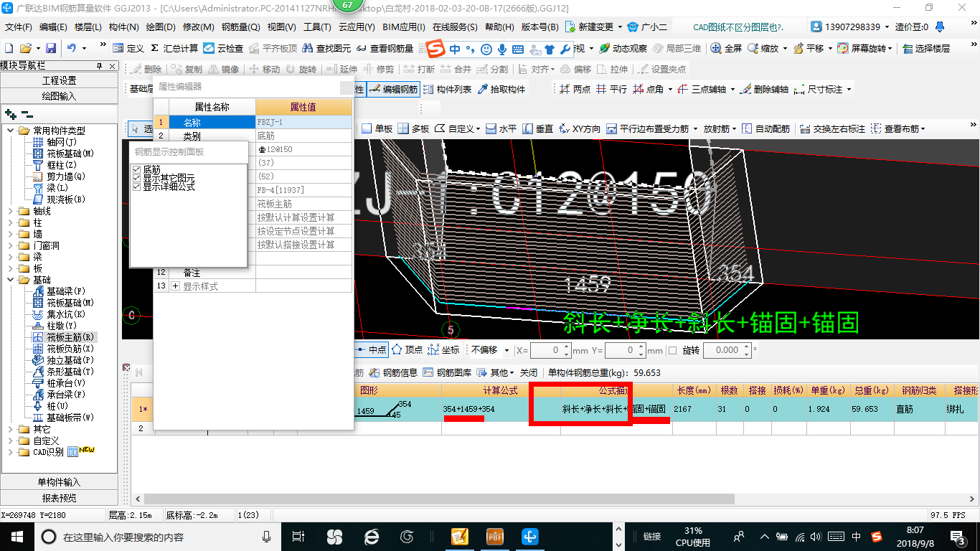
Task: Click 查找图元 find element tool
Action: (327, 48)
